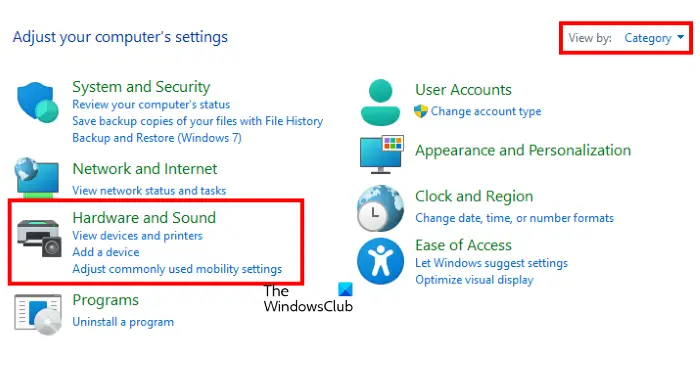700x366 pixels.
Task: Click the User Accounts person icon
Action: pyautogui.click(x=380, y=102)
